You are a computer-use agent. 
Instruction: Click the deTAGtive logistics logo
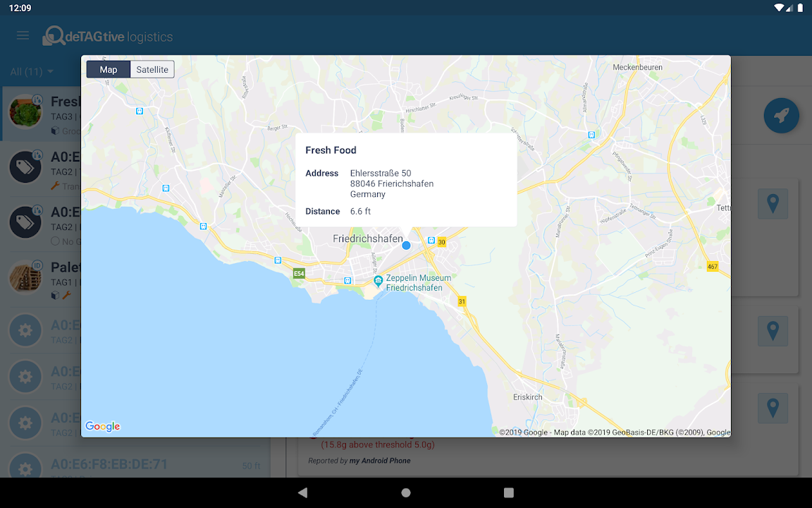coord(108,36)
